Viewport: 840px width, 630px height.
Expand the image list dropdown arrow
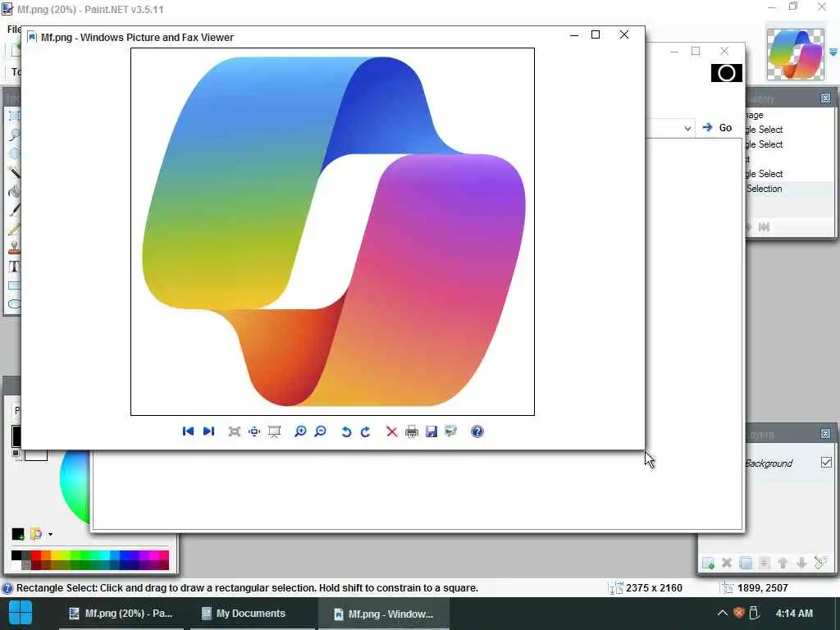833,52
